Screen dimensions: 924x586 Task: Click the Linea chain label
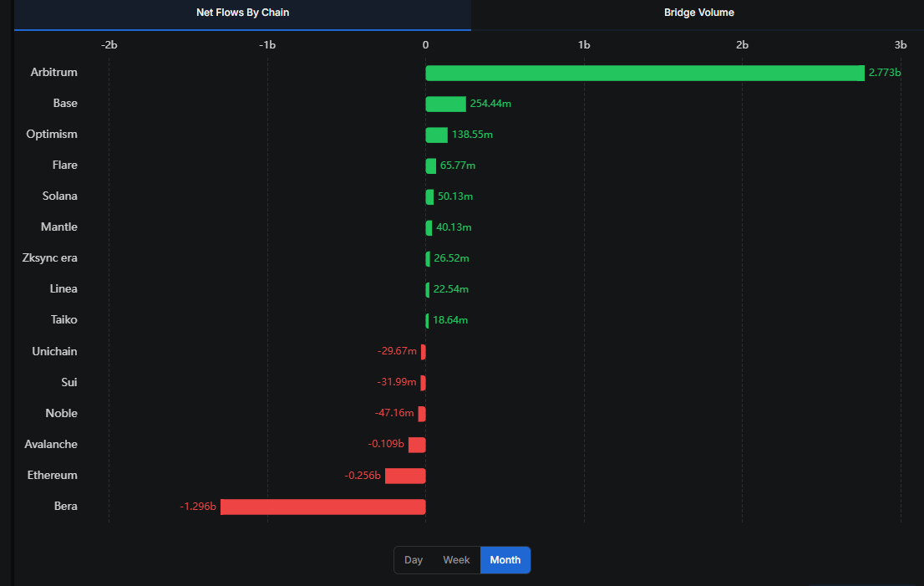tap(63, 289)
